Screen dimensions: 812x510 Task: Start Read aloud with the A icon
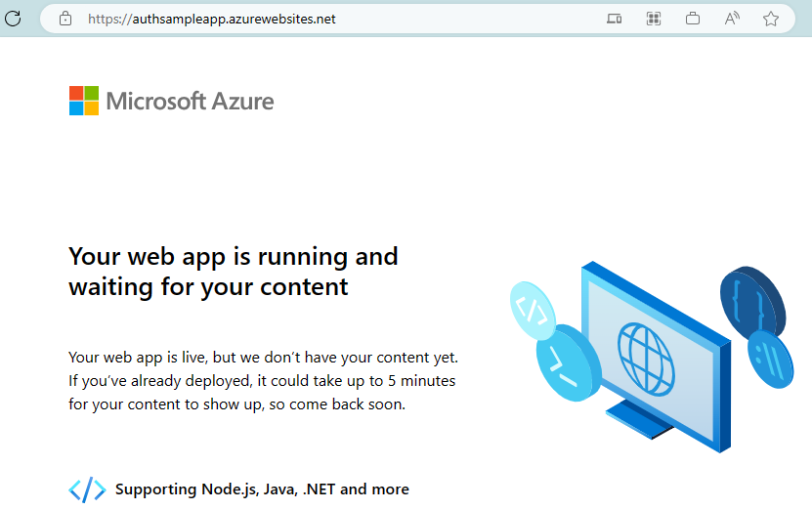[x=732, y=19]
